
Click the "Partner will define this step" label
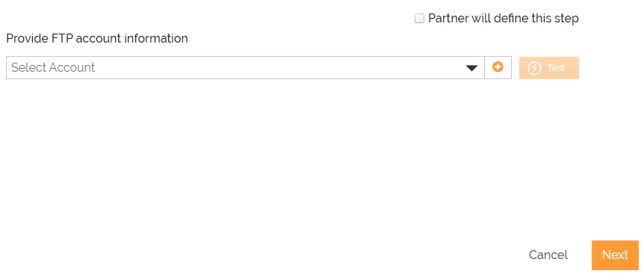tap(503, 19)
